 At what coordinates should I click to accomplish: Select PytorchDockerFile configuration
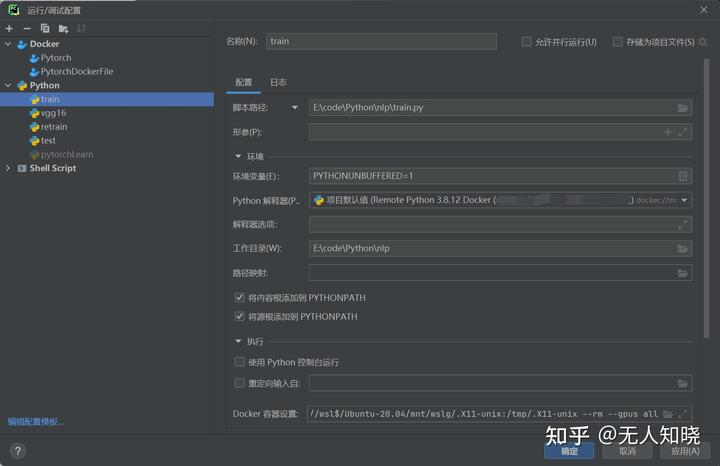(77, 72)
